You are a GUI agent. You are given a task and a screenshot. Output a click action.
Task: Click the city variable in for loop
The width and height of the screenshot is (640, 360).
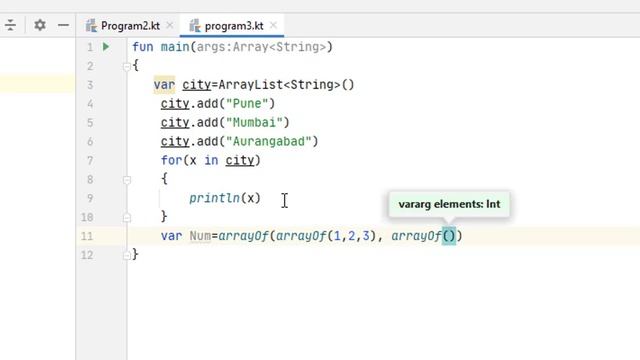pyautogui.click(x=240, y=160)
